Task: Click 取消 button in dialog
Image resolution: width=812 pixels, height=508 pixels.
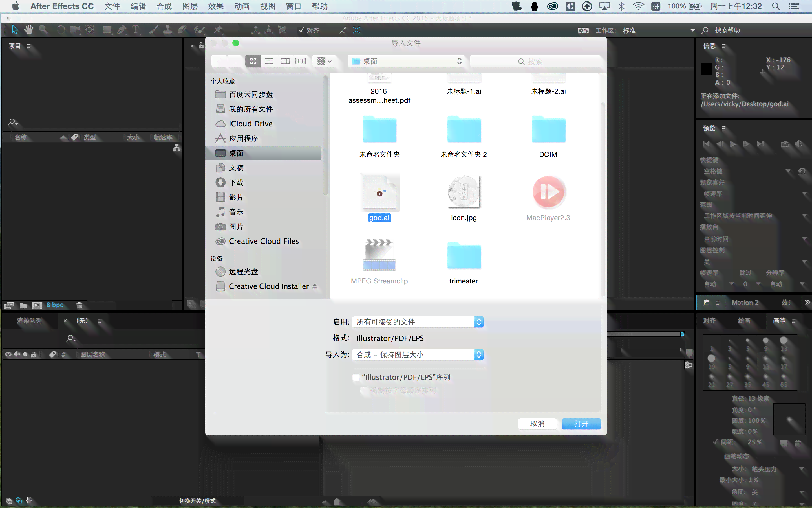Action: 538,424
